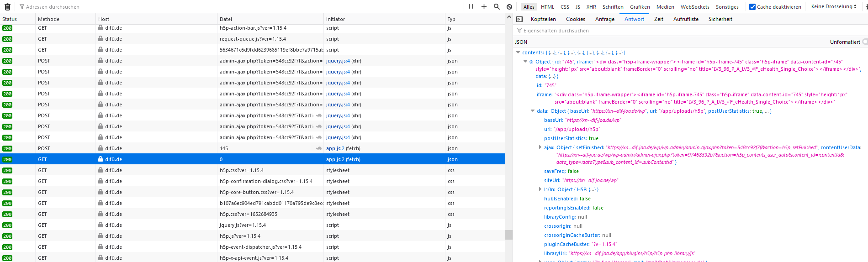The image size is (868, 262).
Task: Open Keine Drosselung throttling dropdown
Action: [834, 6]
